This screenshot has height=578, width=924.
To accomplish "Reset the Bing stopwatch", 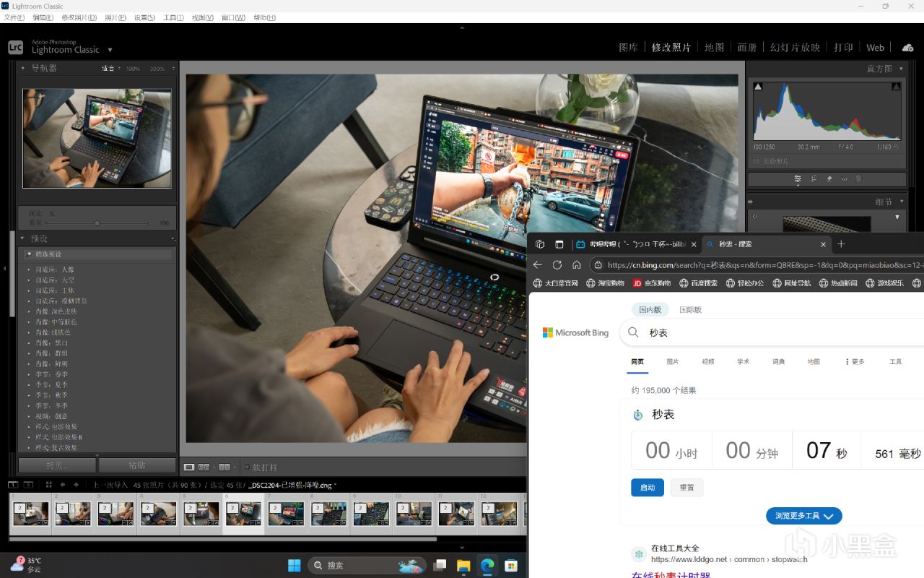I will tap(687, 487).
